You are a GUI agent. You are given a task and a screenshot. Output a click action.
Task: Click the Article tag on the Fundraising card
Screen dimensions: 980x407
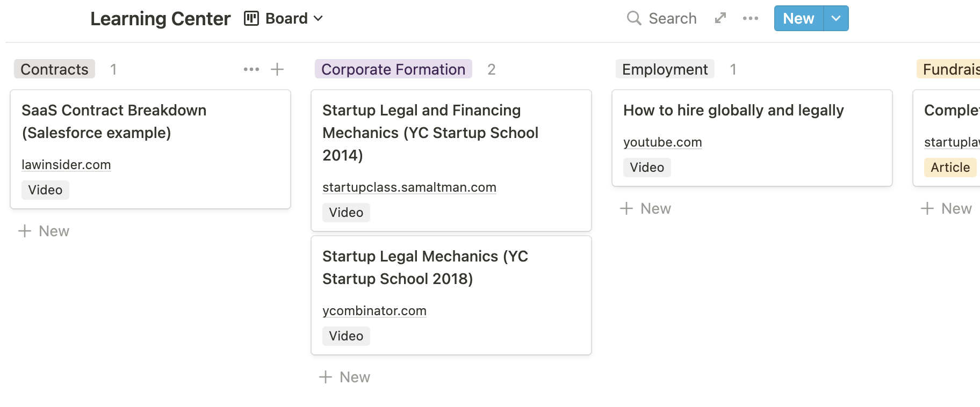tap(950, 167)
